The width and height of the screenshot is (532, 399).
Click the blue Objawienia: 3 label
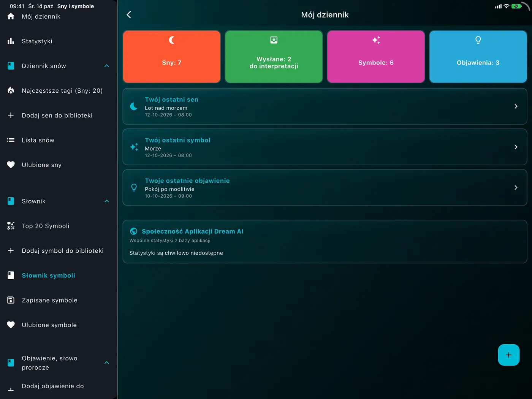pos(478,63)
